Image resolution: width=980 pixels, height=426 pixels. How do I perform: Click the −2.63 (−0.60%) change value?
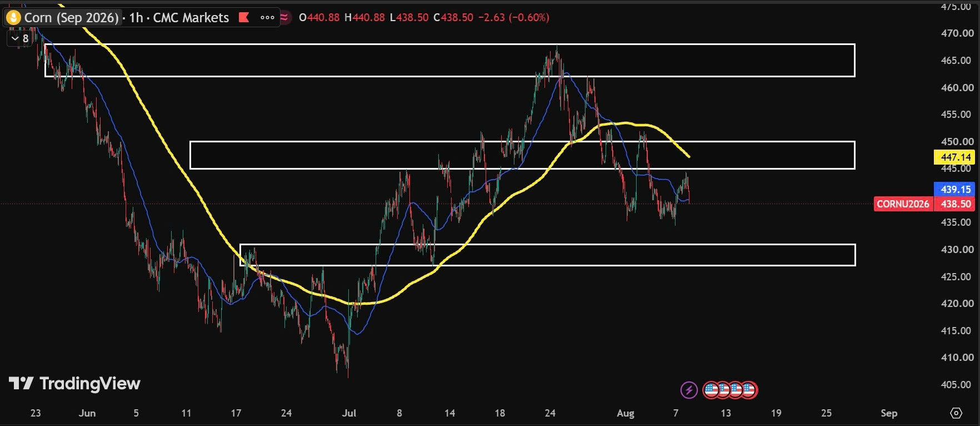click(513, 17)
